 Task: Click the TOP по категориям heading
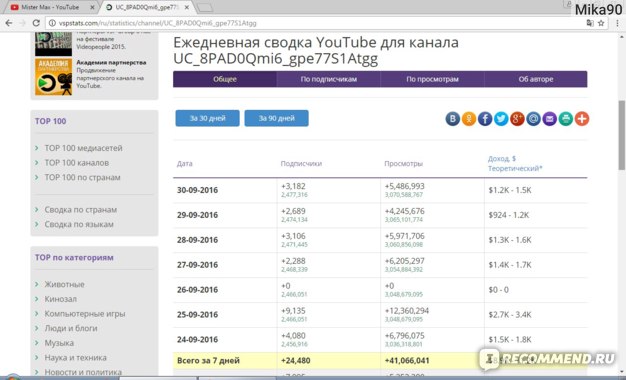[x=74, y=257]
